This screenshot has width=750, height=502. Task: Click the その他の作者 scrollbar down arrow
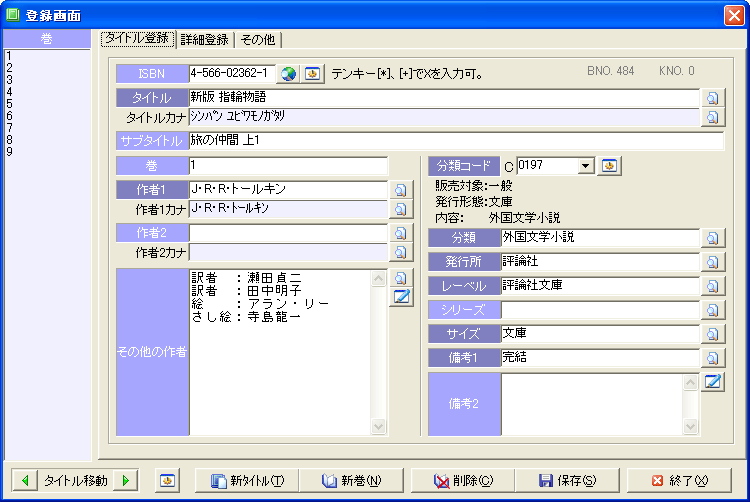click(x=378, y=427)
